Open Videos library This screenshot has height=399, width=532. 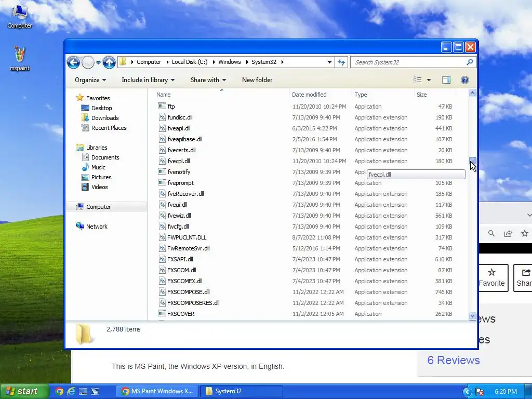tap(99, 187)
